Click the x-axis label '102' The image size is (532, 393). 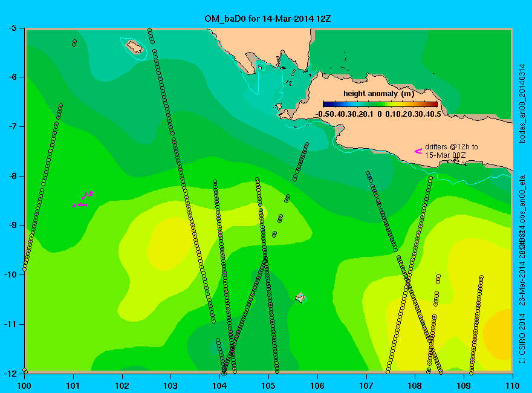122,386
